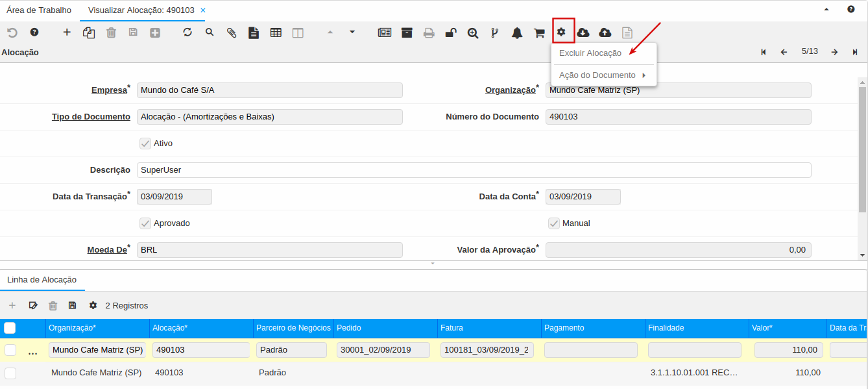
Task: Toggle the Ativo checkbox
Action: [x=145, y=144]
